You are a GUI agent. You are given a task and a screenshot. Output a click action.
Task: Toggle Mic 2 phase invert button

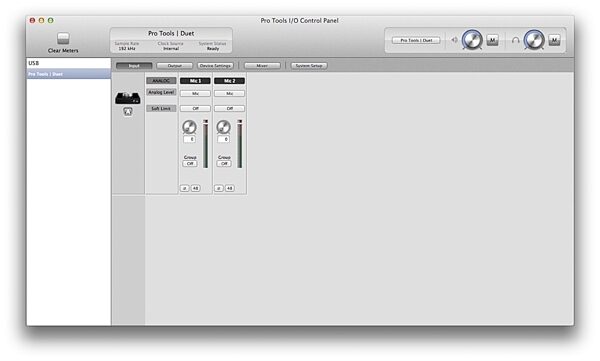click(x=218, y=188)
